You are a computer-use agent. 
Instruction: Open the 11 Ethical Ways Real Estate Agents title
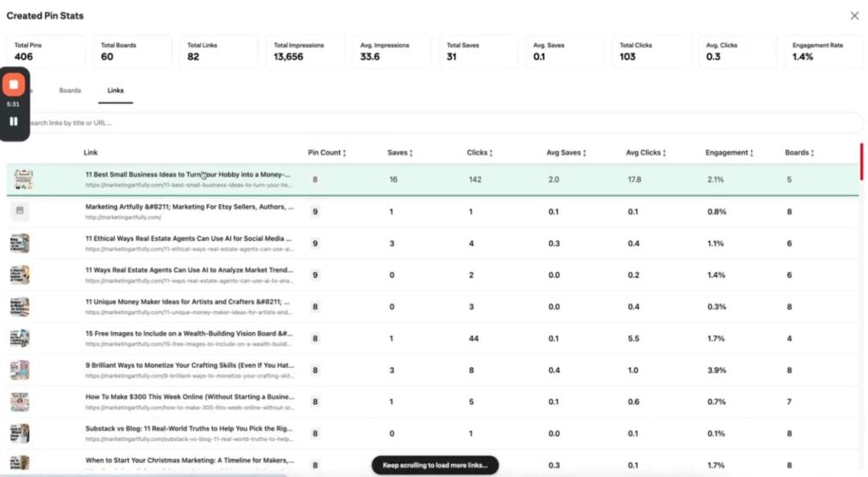(188, 239)
